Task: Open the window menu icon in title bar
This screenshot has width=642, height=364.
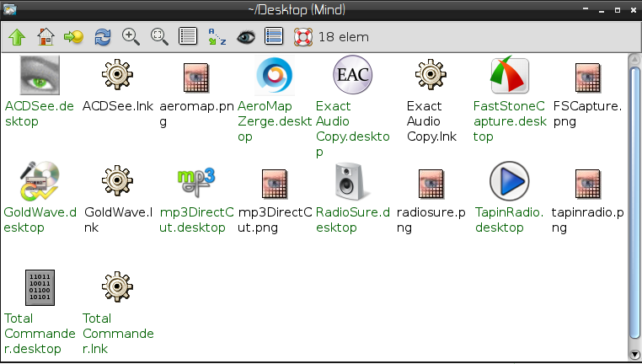Action: coord(9,9)
